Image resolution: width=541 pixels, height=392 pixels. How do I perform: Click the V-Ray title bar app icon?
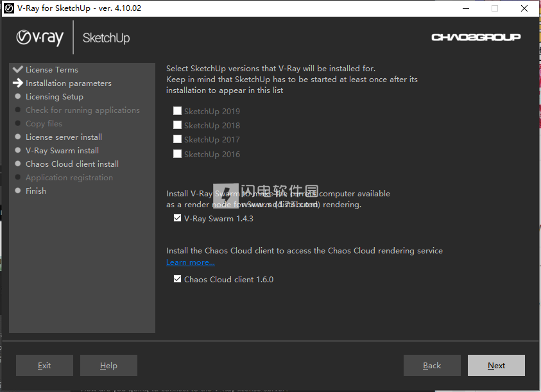point(9,8)
